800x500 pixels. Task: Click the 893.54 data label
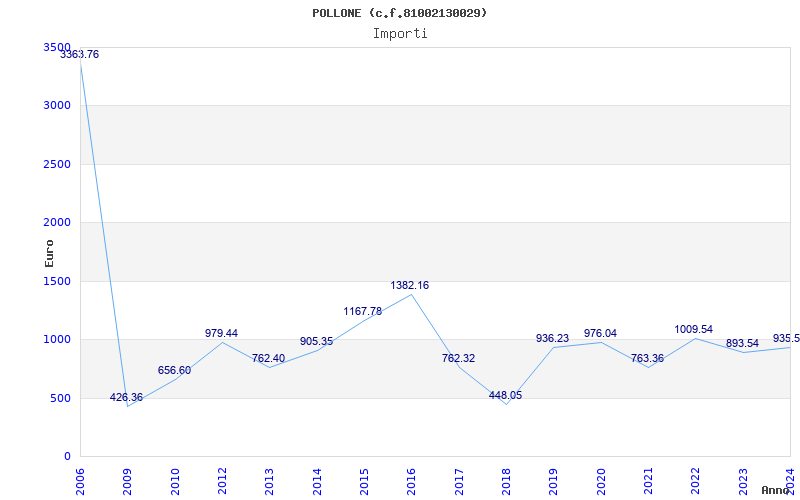[742, 344]
